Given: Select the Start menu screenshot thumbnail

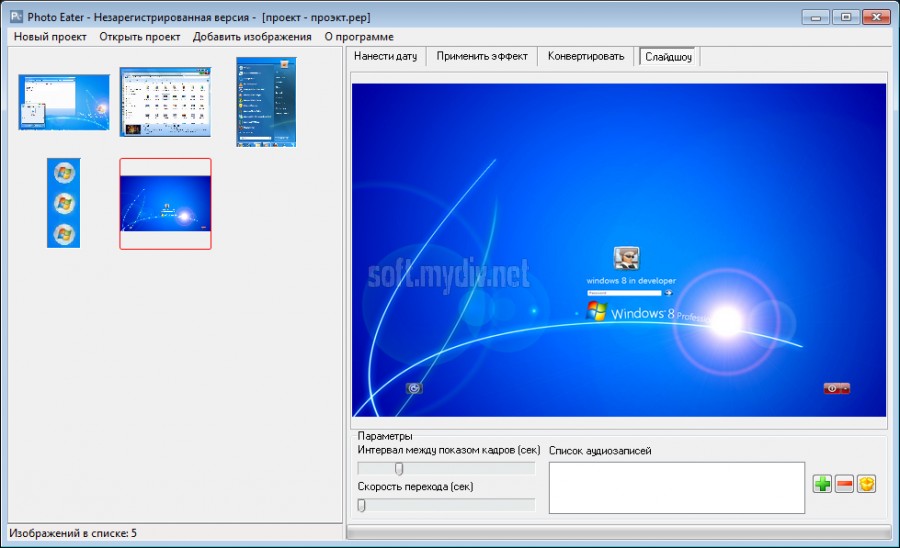Looking at the screenshot, I should coord(266,102).
